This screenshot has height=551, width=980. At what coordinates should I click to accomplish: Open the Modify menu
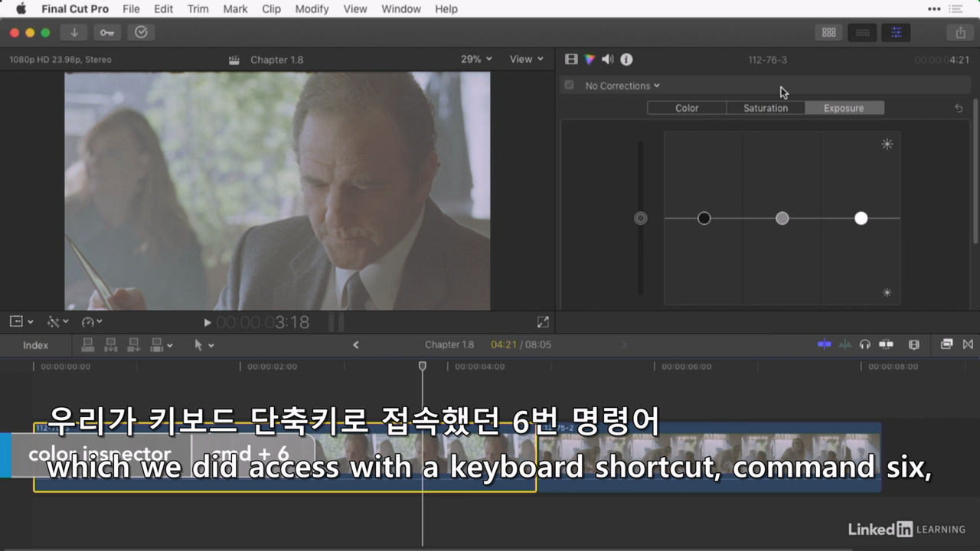click(x=312, y=9)
